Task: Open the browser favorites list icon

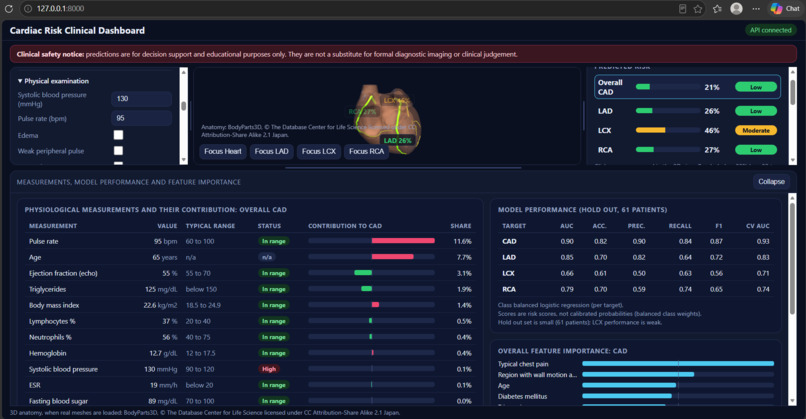Action: pos(717,9)
